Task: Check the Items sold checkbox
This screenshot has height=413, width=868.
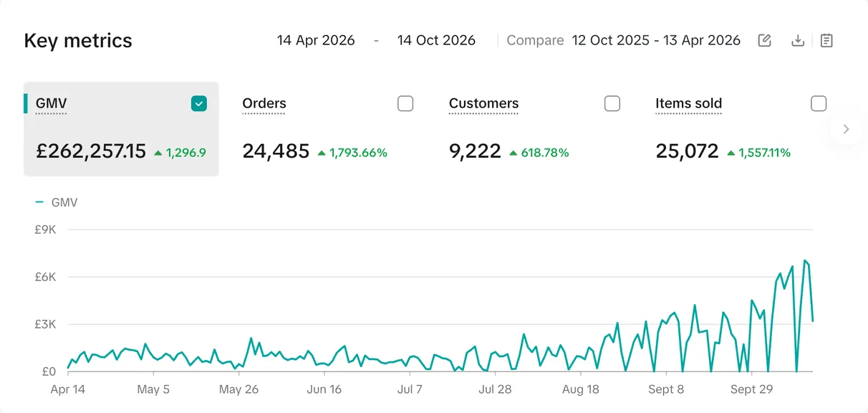Action: (819, 104)
